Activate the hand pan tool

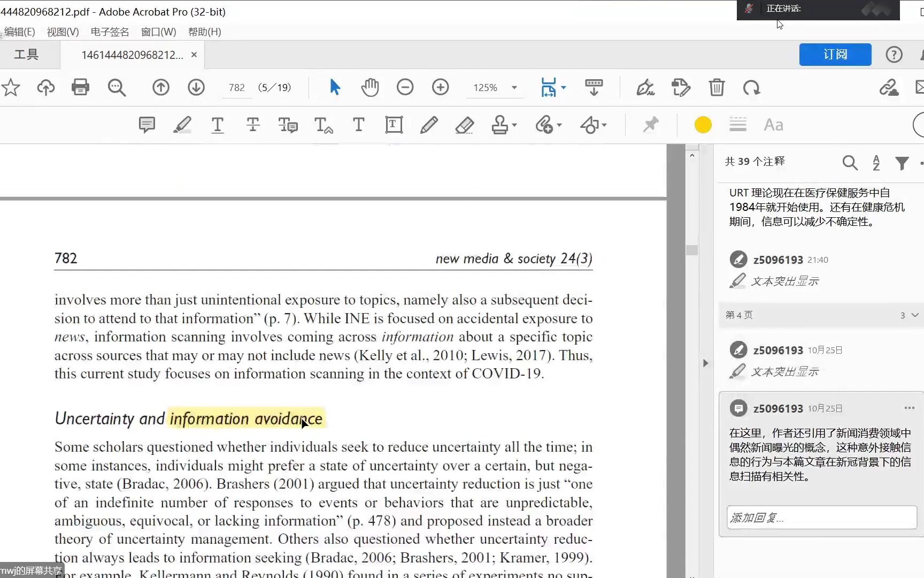pos(369,87)
